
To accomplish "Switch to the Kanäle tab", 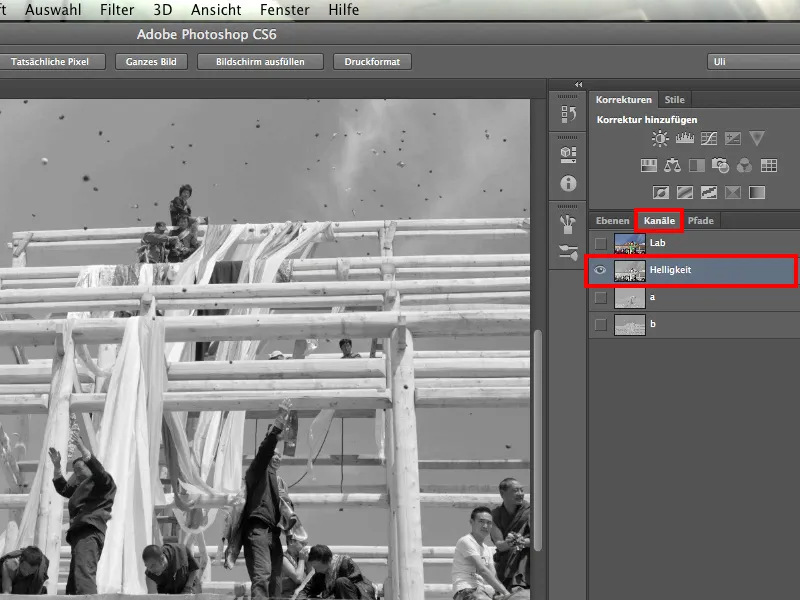I will click(x=659, y=220).
